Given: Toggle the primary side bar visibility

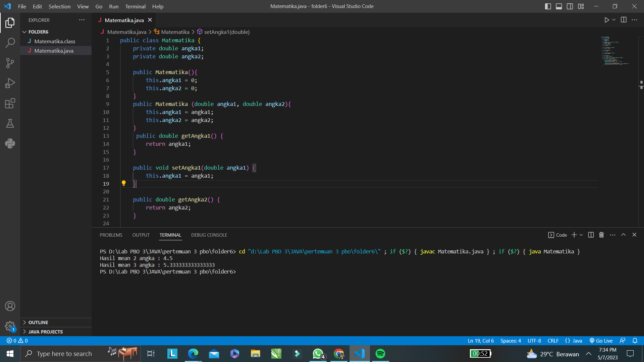Looking at the screenshot, I should coord(548,6).
